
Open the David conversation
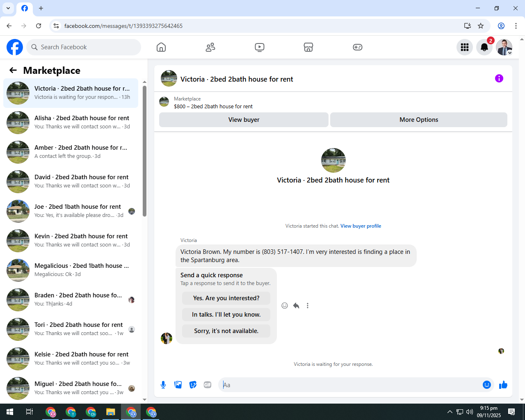(71, 182)
